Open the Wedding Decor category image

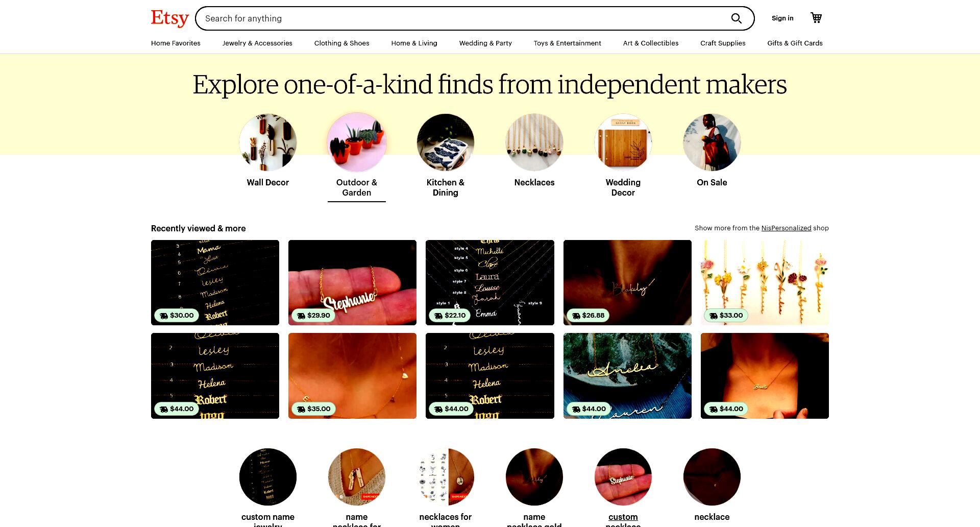pos(623,142)
